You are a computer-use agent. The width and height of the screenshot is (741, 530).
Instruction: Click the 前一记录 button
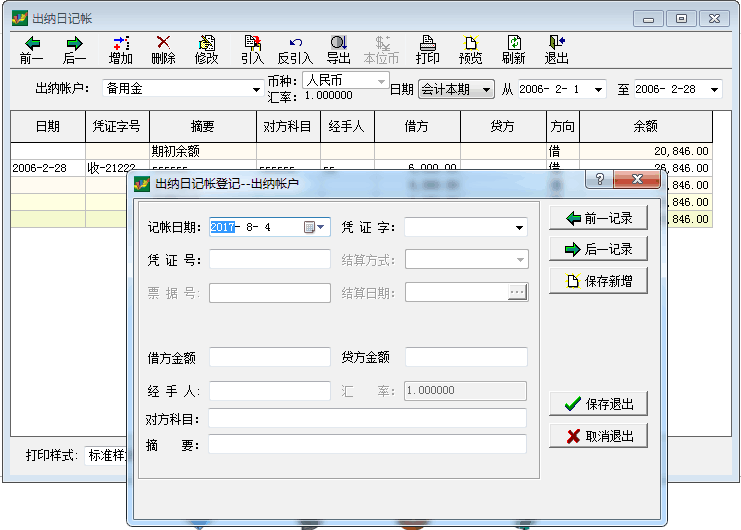pos(598,218)
